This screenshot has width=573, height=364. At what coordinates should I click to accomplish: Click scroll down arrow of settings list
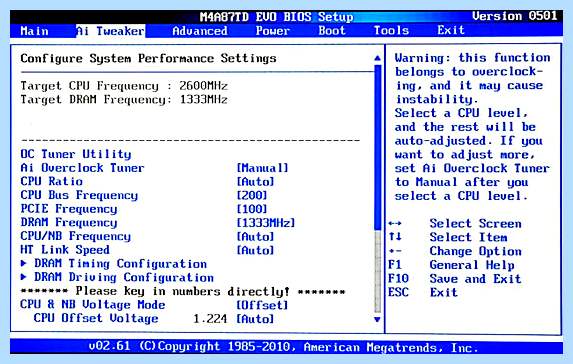click(377, 319)
